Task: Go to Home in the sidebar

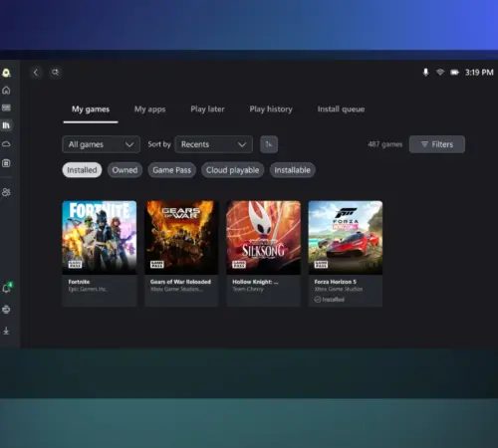Action: [x=6, y=91]
